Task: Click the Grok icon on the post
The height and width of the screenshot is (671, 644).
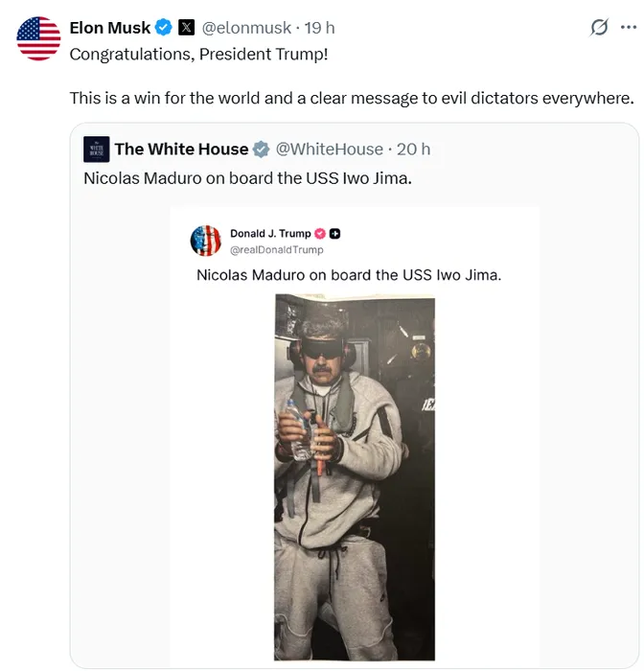Action: (599, 28)
